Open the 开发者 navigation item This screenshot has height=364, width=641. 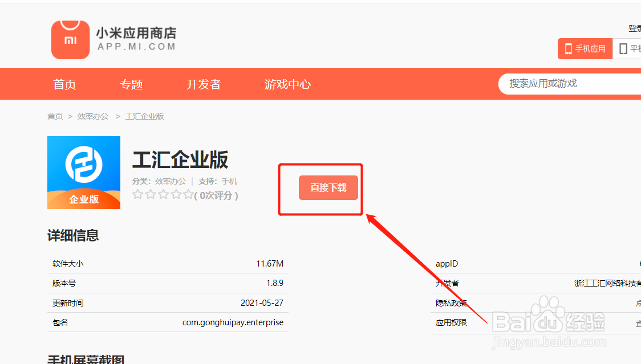pos(204,84)
